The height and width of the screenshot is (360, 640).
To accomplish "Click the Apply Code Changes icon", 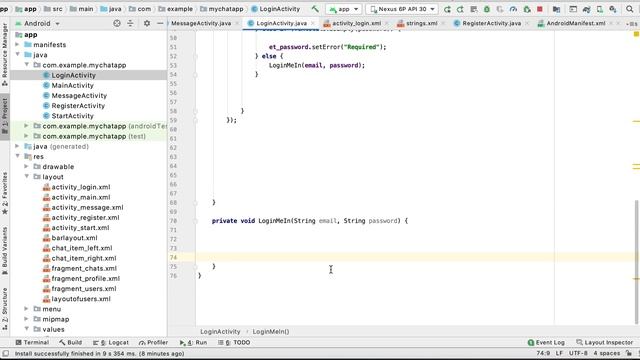I will pos(473,9).
